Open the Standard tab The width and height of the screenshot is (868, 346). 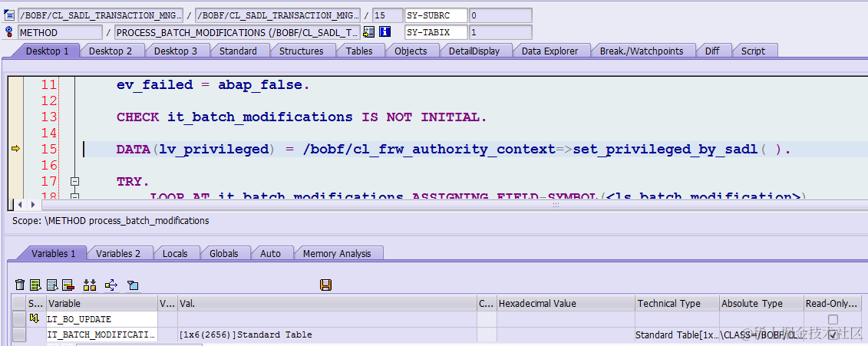point(238,51)
